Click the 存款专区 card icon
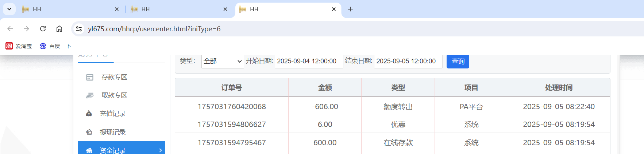644x154 pixels. [x=90, y=77]
